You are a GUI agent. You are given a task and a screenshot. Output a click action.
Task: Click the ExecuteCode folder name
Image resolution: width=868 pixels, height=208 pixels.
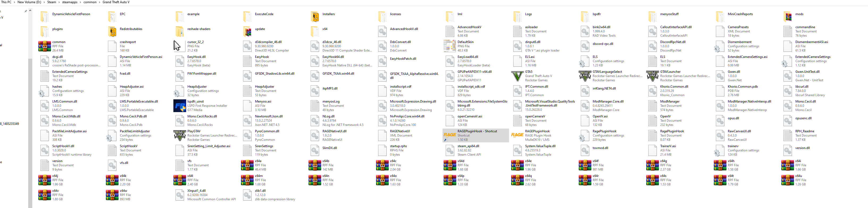coord(264,14)
